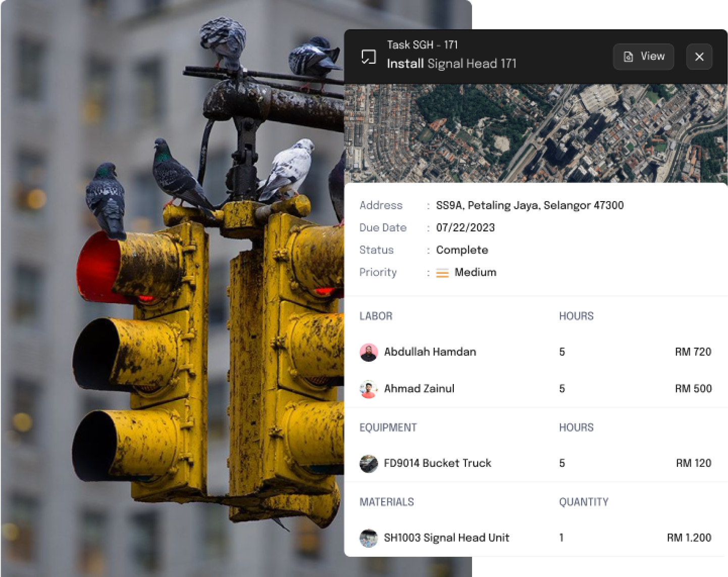
Task: Select the name 'Abdullah Hamdan'
Action: click(x=430, y=352)
